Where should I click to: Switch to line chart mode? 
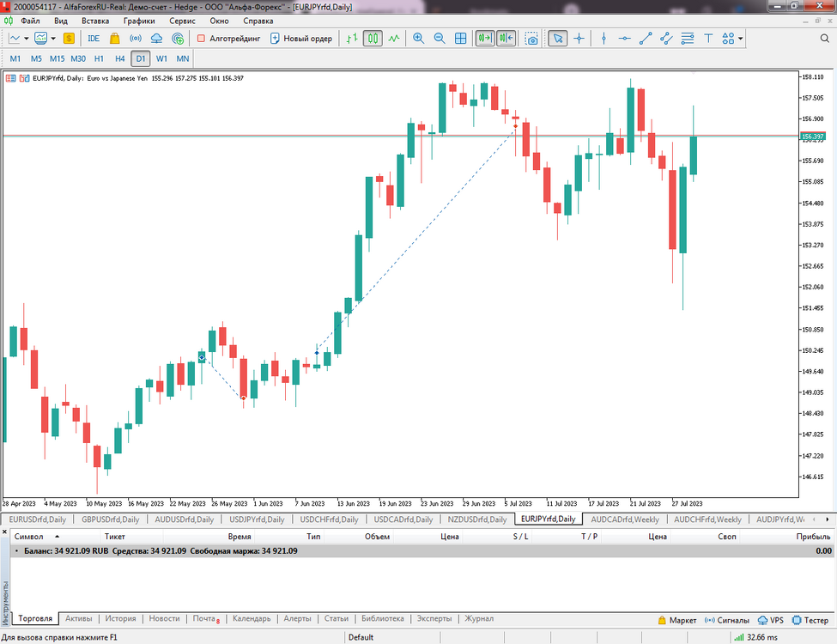(x=394, y=39)
